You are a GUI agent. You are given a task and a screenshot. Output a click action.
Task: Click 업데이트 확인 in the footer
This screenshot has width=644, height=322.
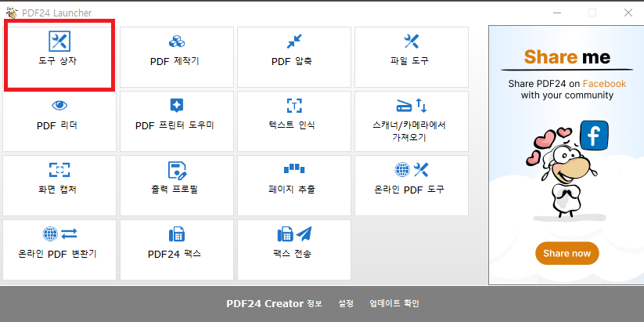(x=394, y=304)
